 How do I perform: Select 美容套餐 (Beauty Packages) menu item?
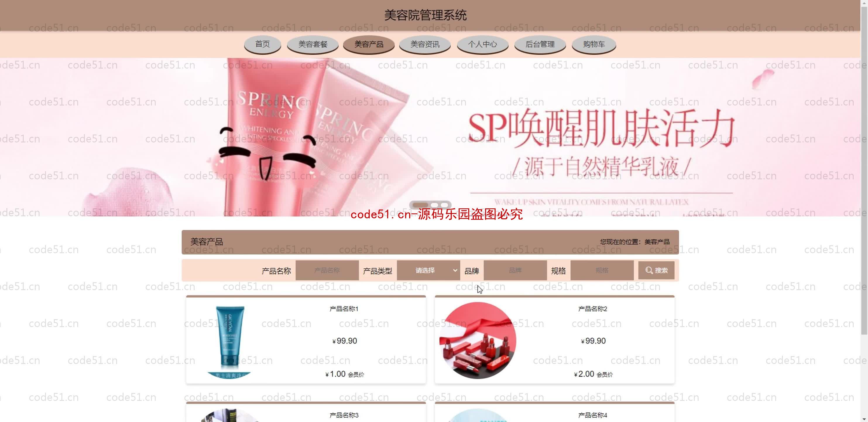pyautogui.click(x=313, y=44)
